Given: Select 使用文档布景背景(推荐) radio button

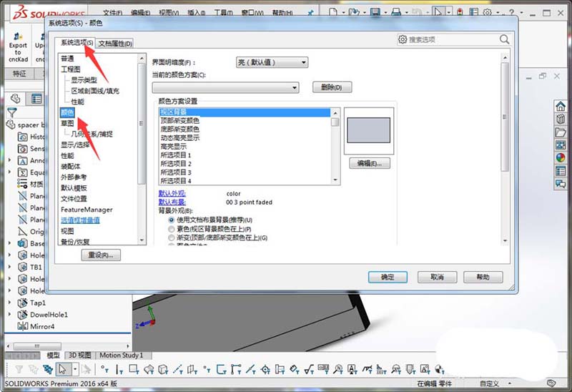Looking at the screenshot, I should (172, 220).
